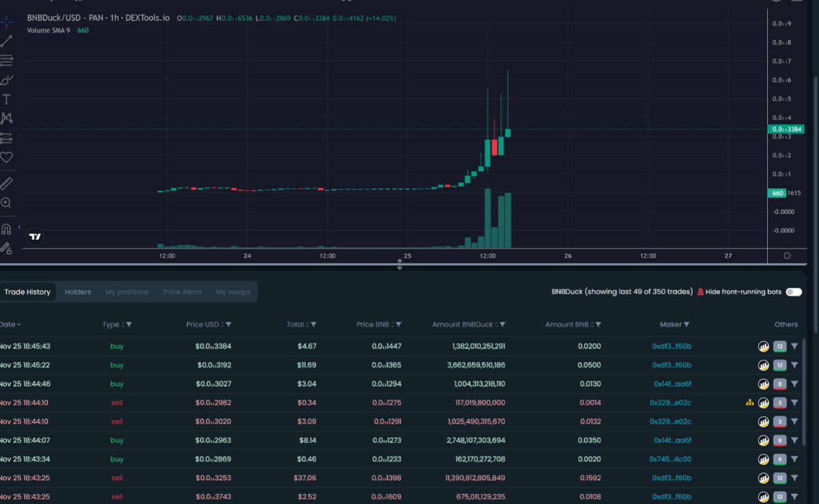Viewport: 819px width, 504px height.
Task: Toggle the magnet mode icon
Action: [x=6, y=228]
